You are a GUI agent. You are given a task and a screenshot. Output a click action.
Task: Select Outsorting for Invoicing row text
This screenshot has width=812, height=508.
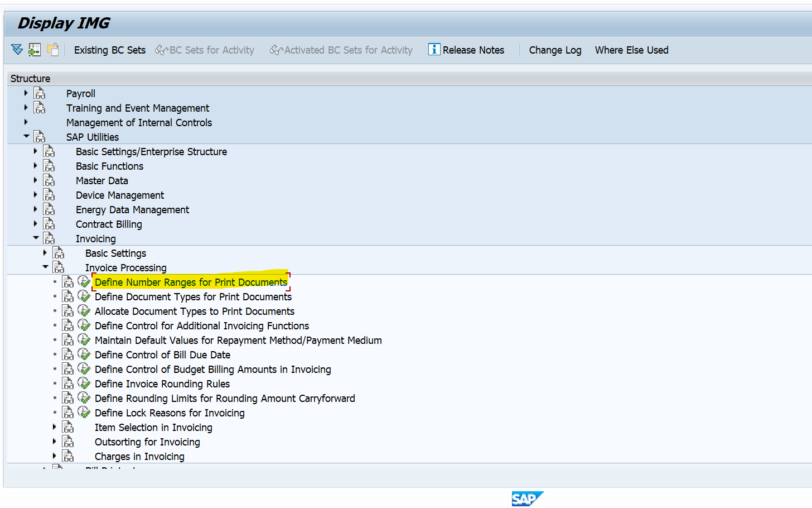click(x=147, y=442)
